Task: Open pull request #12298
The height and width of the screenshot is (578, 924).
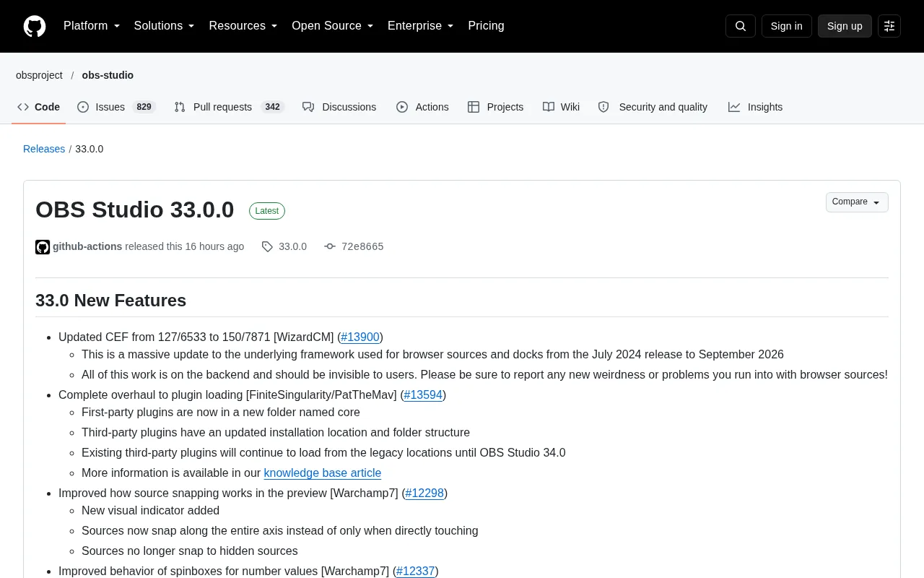Action: 424,493
